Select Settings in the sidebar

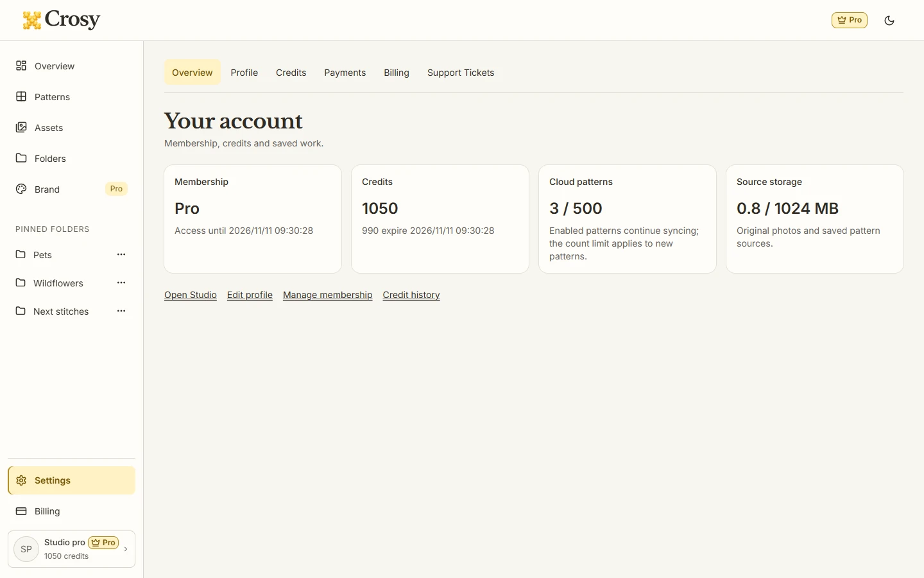coord(72,480)
